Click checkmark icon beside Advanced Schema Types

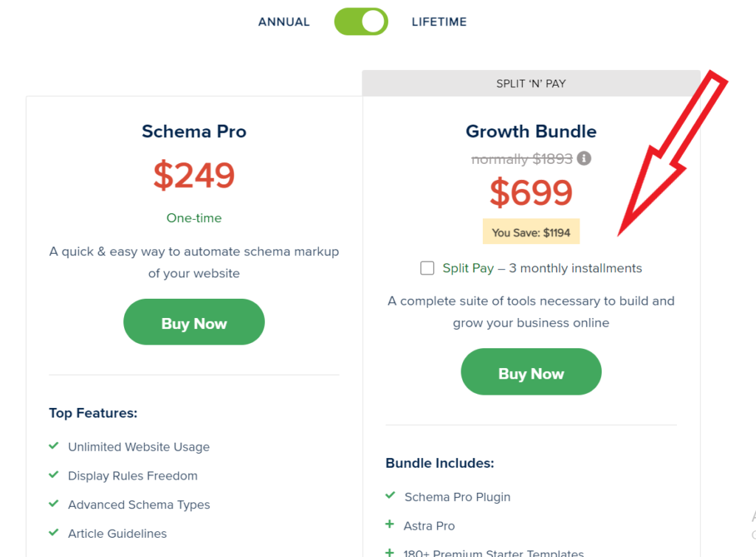[x=54, y=504]
